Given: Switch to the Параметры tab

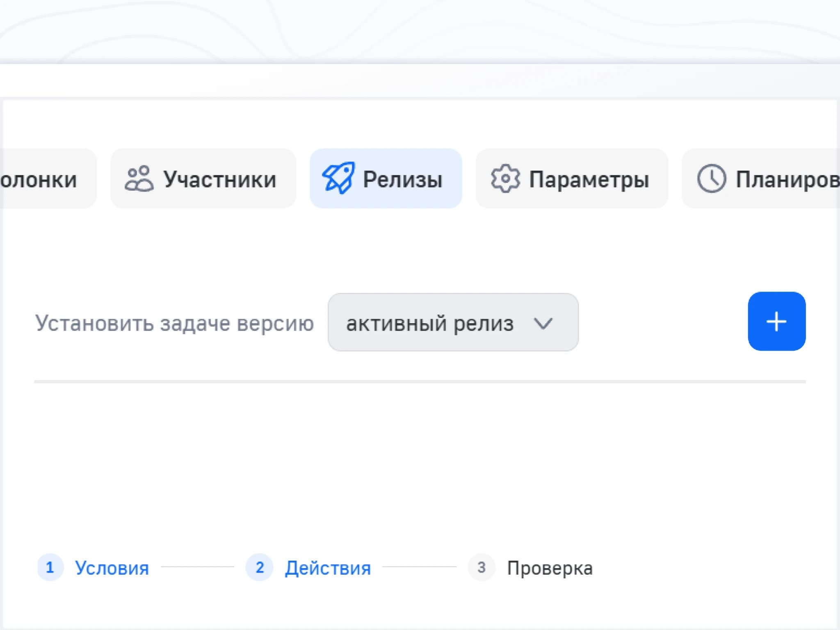Looking at the screenshot, I should pos(572,179).
